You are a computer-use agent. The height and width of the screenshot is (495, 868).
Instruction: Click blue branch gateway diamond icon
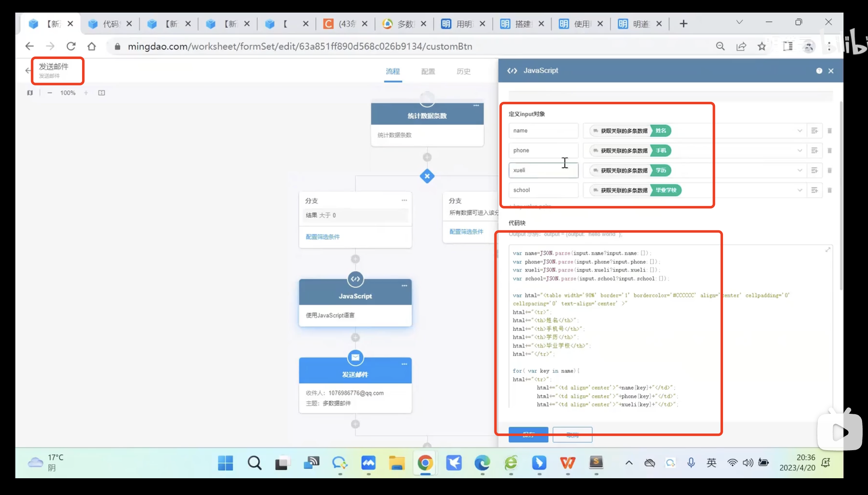click(x=427, y=176)
